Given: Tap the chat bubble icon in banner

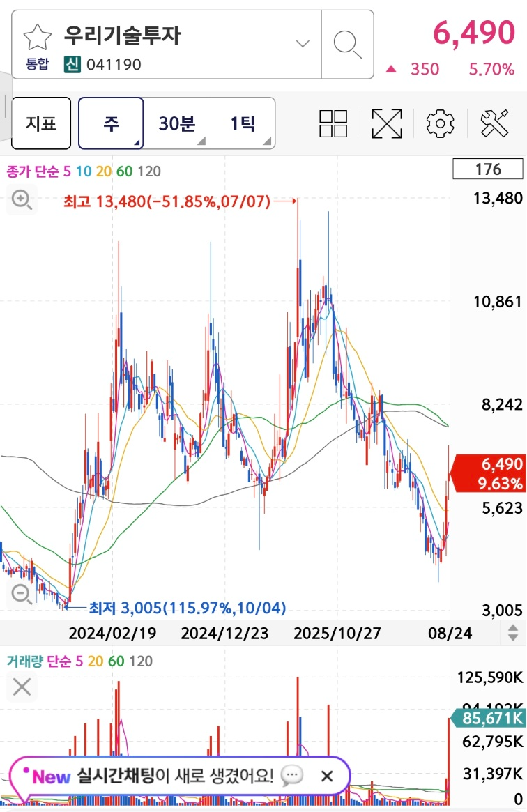Looking at the screenshot, I should point(292,776).
